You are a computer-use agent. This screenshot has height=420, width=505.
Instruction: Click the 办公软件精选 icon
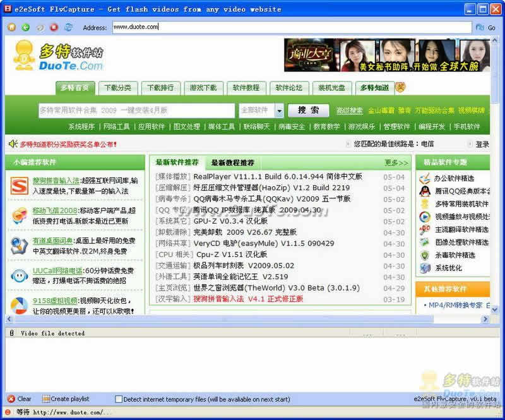click(x=425, y=178)
